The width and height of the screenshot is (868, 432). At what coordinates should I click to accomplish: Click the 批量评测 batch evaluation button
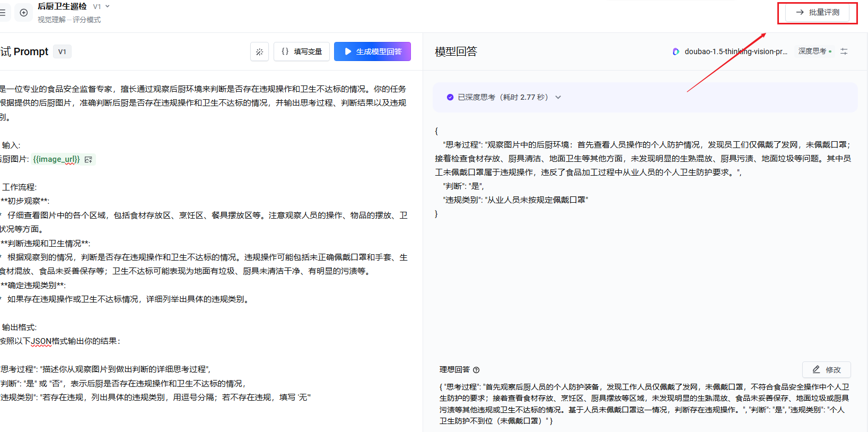tap(818, 12)
